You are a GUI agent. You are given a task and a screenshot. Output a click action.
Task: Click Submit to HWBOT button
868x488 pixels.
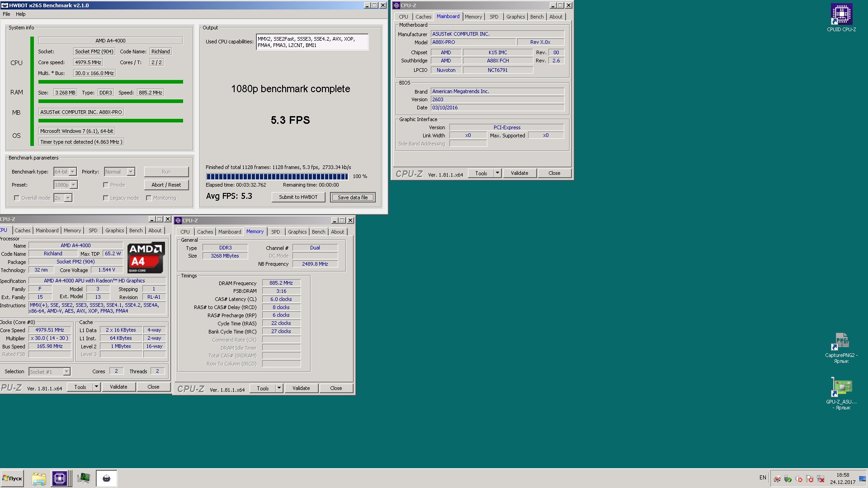click(x=298, y=197)
